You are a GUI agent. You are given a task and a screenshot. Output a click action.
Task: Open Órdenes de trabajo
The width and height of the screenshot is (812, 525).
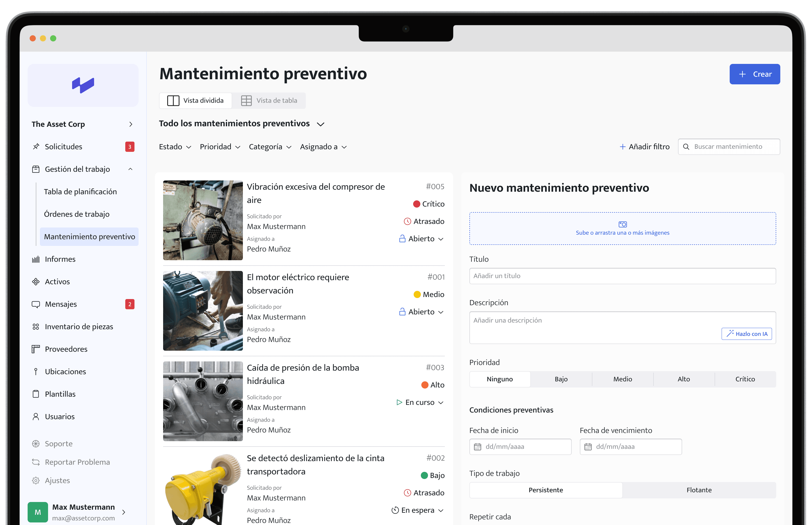pyautogui.click(x=77, y=214)
